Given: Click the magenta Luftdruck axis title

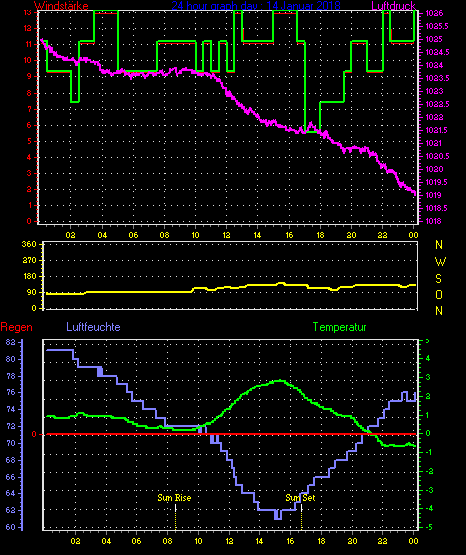Looking at the screenshot, I should 393,6.
